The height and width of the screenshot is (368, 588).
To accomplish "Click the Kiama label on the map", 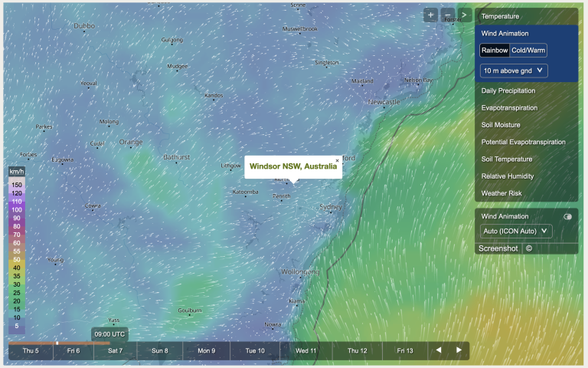I will (x=296, y=301).
